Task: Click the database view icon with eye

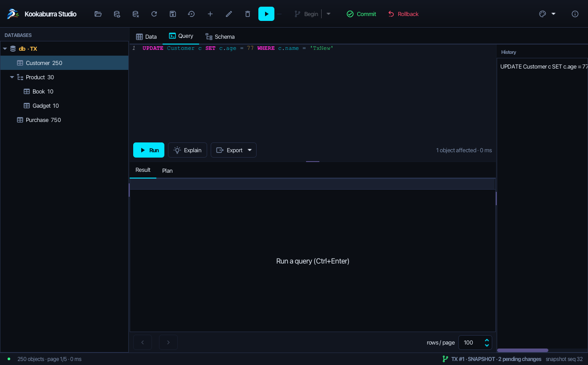Action: pos(117,14)
